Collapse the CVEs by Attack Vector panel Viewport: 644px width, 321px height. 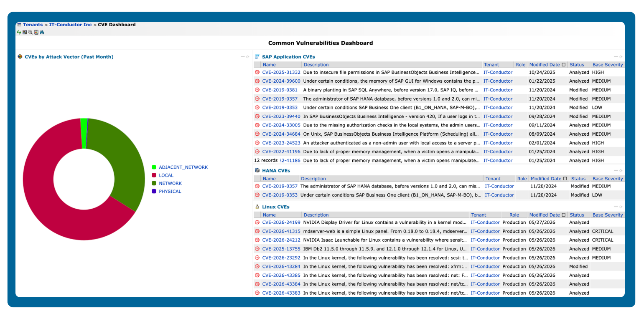pyautogui.click(x=242, y=57)
